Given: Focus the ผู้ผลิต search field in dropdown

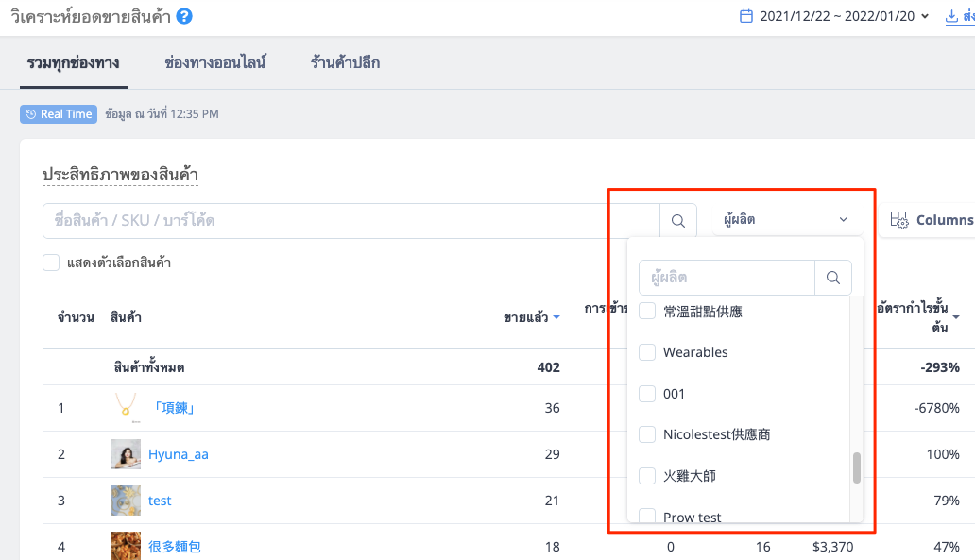Looking at the screenshot, I should (727, 278).
